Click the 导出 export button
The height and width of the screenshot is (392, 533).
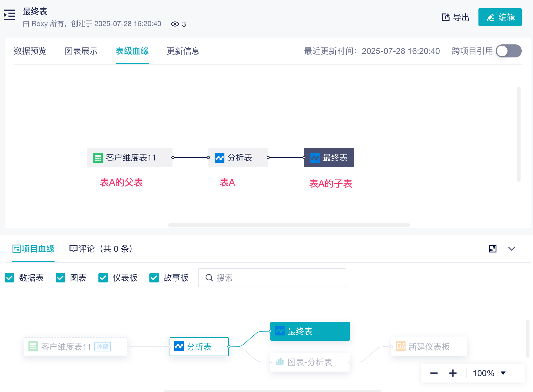tap(455, 17)
